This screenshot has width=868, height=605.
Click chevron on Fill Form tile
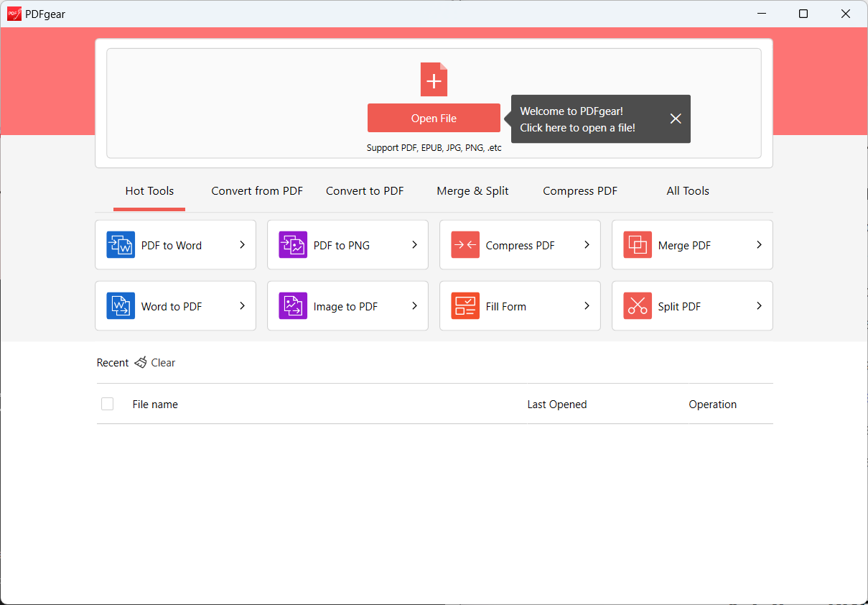pyautogui.click(x=587, y=306)
